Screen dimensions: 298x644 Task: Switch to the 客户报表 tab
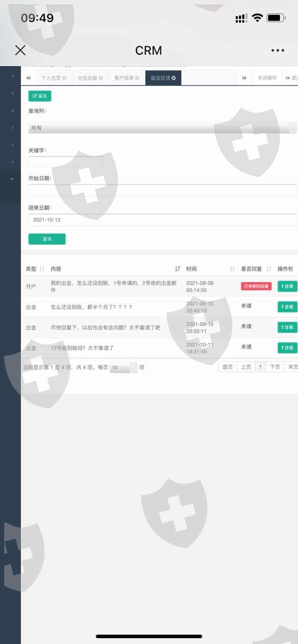click(x=124, y=78)
